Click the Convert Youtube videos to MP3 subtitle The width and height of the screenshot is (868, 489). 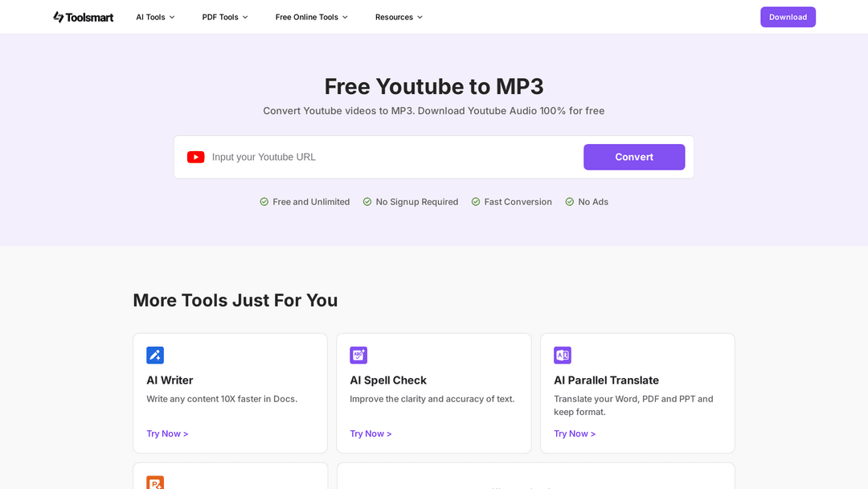pyautogui.click(x=434, y=111)
